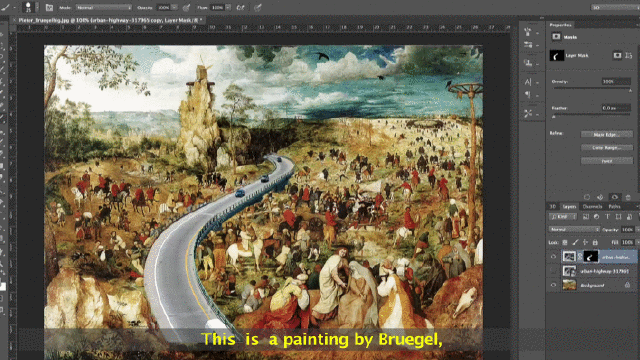Click the layer Fill value field
The width and height of the screenshot is (640, 360).
pyautogui.click(x=627, y=242)
